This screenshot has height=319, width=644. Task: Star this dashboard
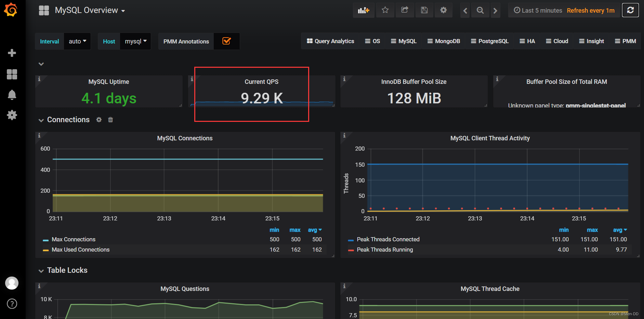coord(385,10)
